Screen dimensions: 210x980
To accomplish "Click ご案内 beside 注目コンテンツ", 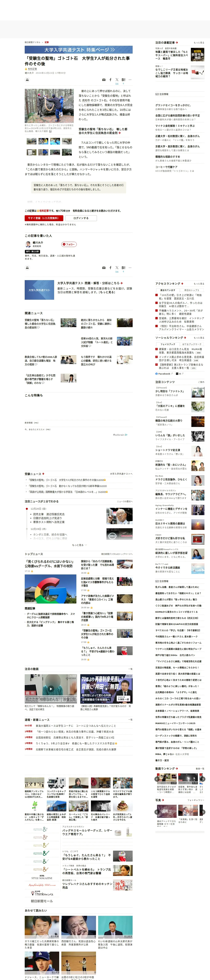I will click(x=201, y=382).
